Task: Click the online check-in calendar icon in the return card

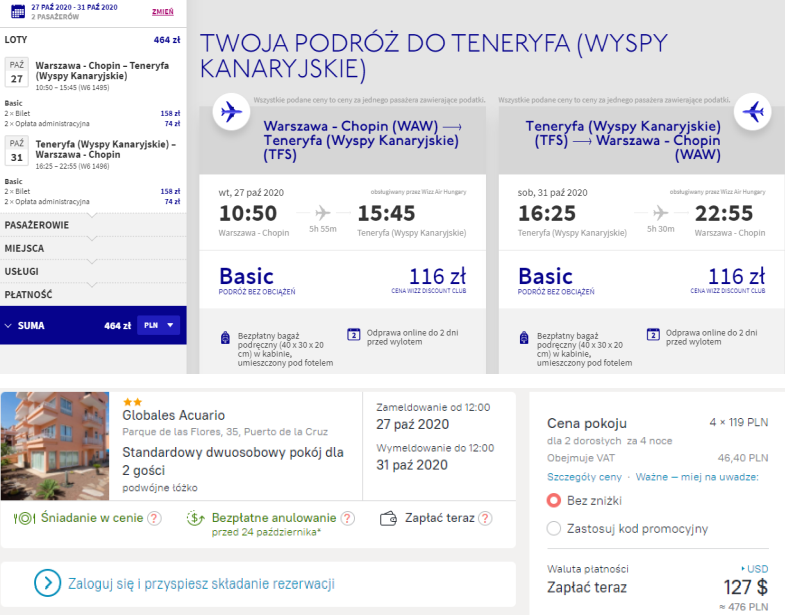Action: (653, 334)
